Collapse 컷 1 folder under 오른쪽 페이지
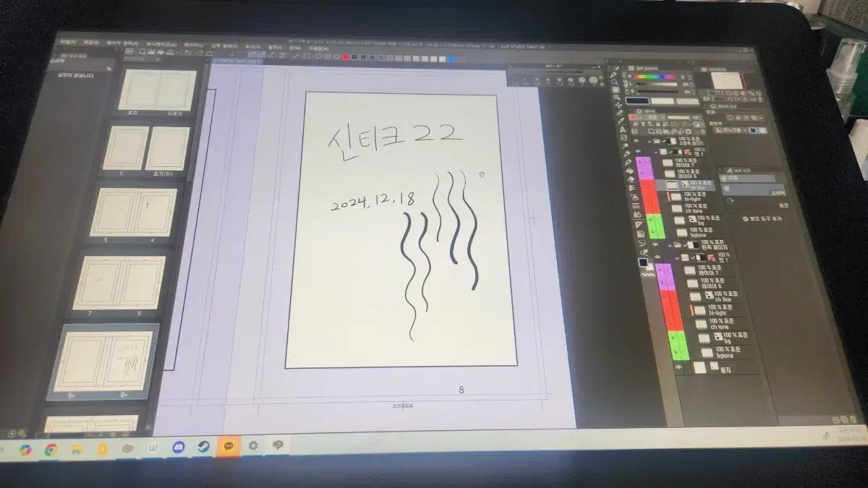868x488 pixels. pos(656,153)
